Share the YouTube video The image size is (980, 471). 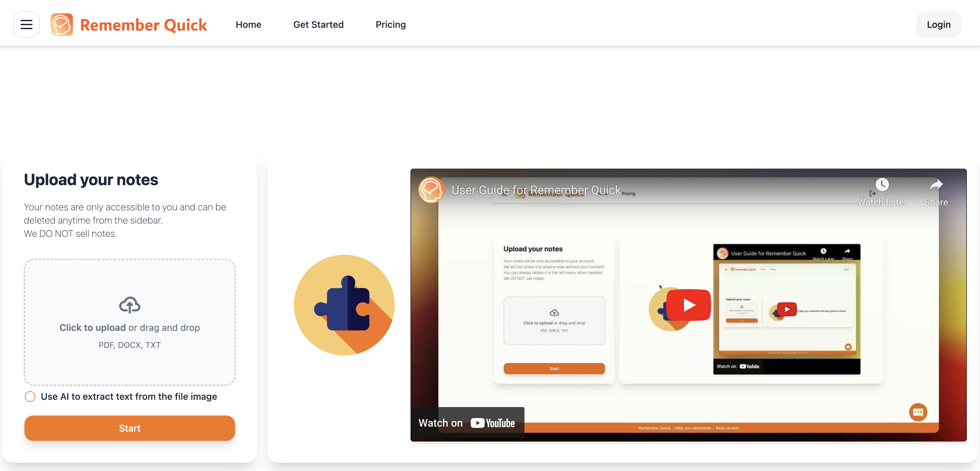pyautogui.click(x=936, y=192)
